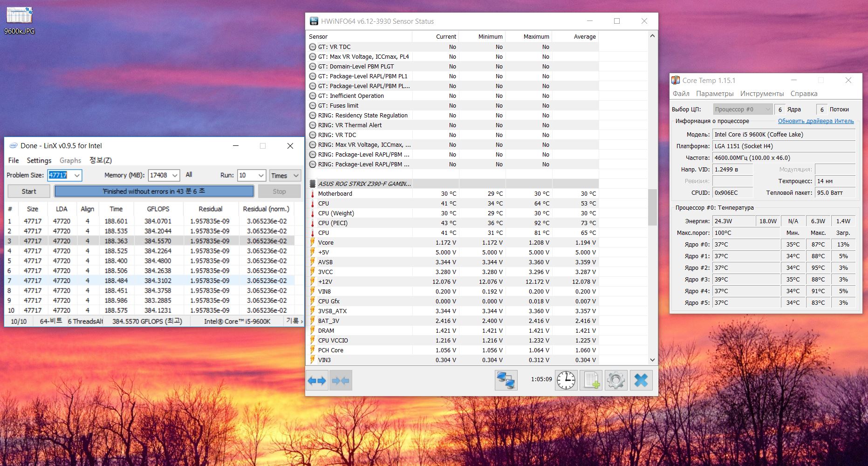Click the thermometer icon beside CPU (PECI)
Screen dimensions: 868x466
pos(313,223)
